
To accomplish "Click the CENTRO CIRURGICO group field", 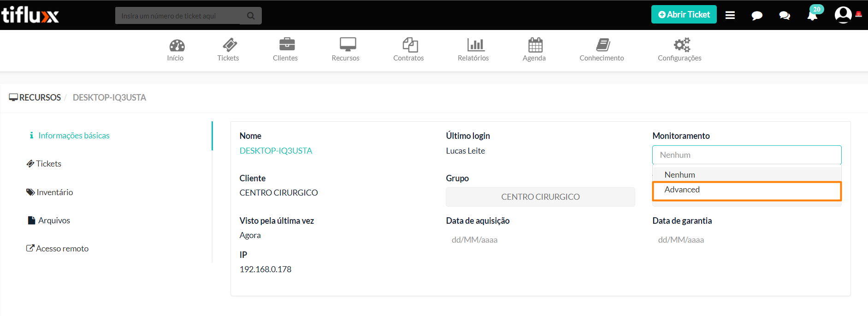I will click(x=540, y=197).
